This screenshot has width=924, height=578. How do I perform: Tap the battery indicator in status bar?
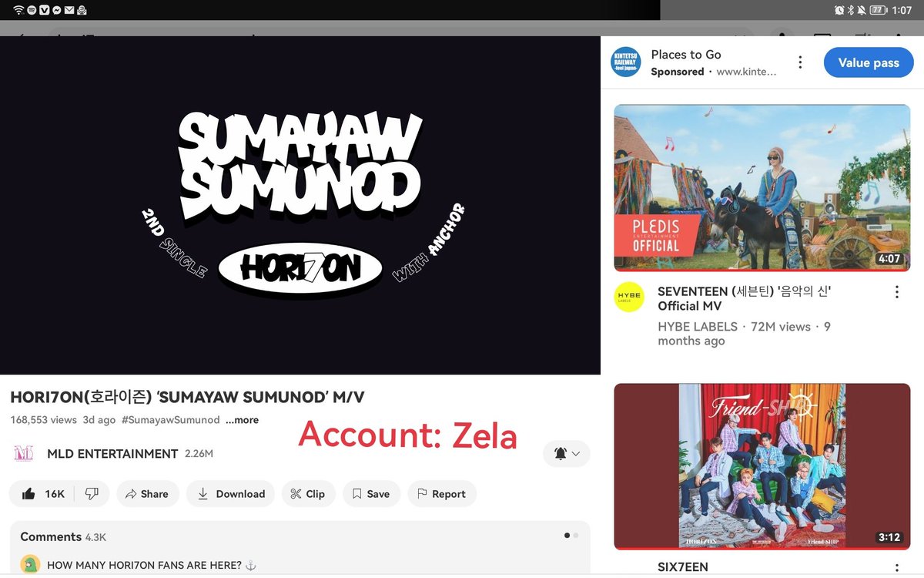pos(878,10)
